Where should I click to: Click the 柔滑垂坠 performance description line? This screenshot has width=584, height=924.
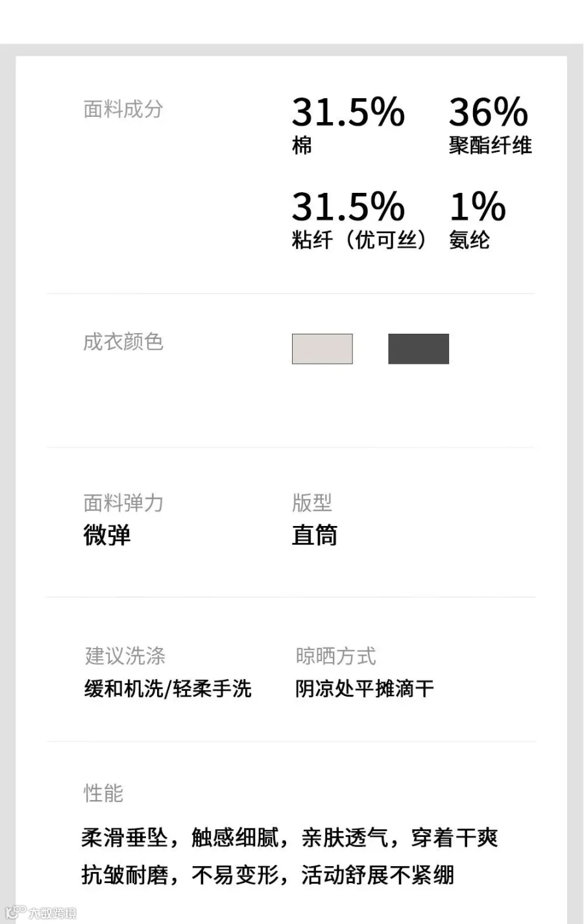pyautogui.click(x=289, y=838)
